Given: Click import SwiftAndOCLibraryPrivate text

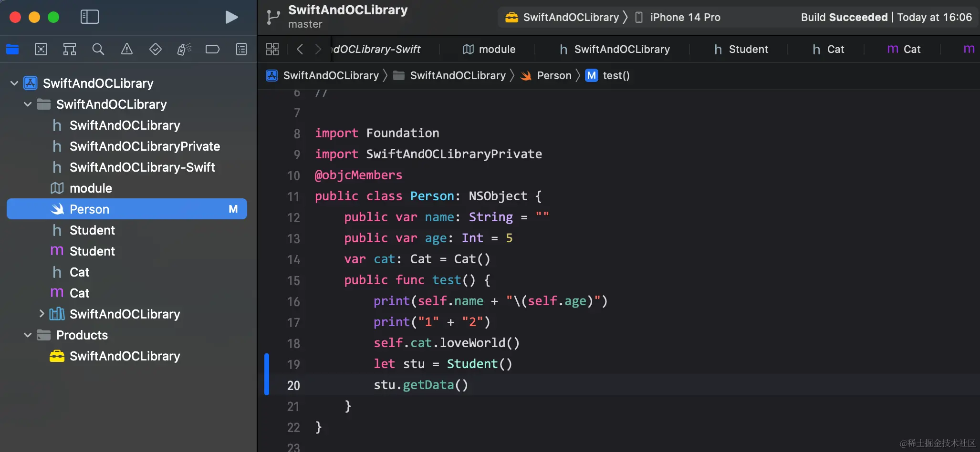Looking at the screenshot, I should [x=428, y=154].
